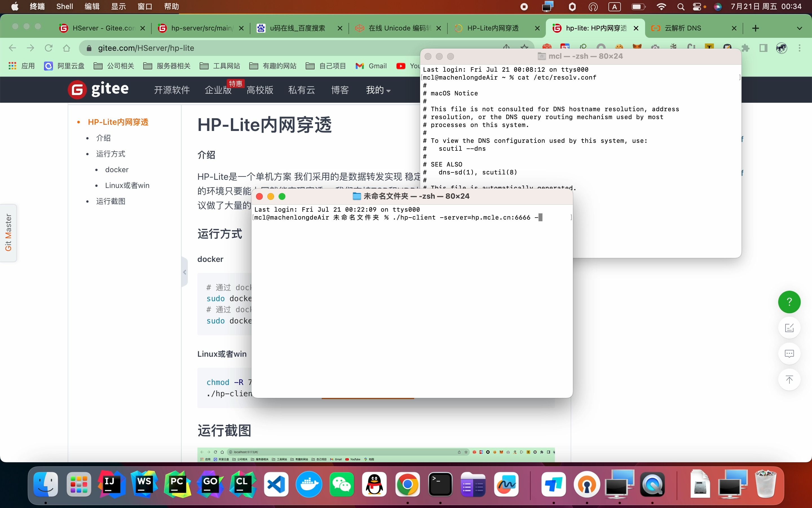Jump to docker in table of contents

(117, 170)
